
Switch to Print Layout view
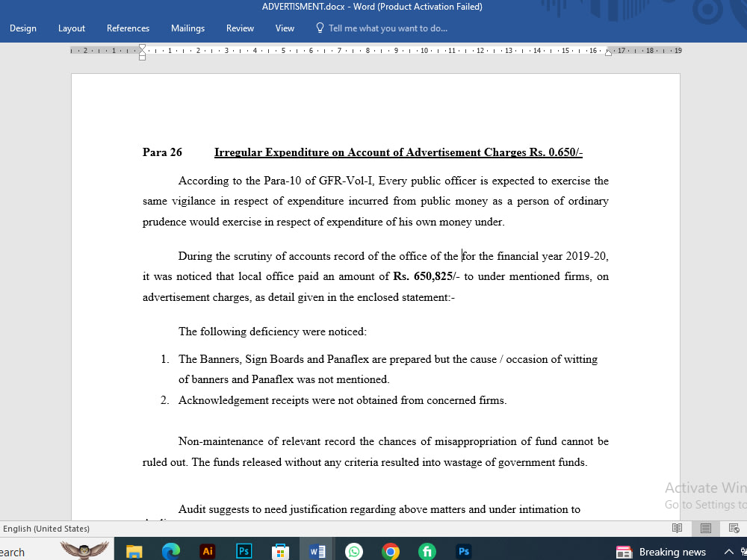(x=706, y=528)
